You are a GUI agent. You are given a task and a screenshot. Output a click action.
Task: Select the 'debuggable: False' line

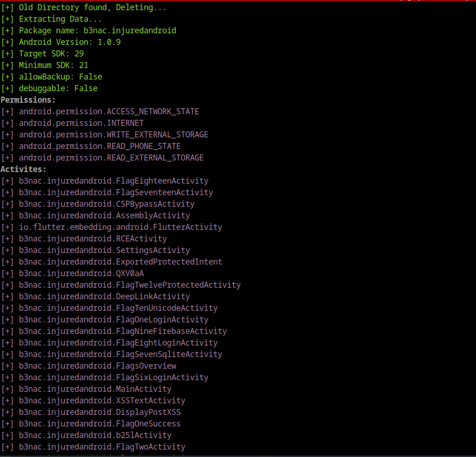tap(49, 88)
